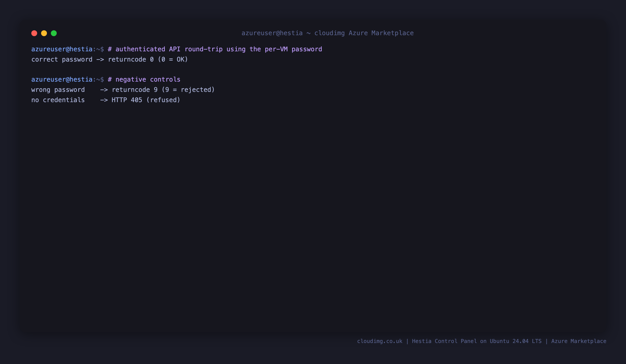This screenshot has width=626, height=364.
Task: Click the line 'no credentials -> HTTP 405 (refused)'
Action: click(106, 100)
